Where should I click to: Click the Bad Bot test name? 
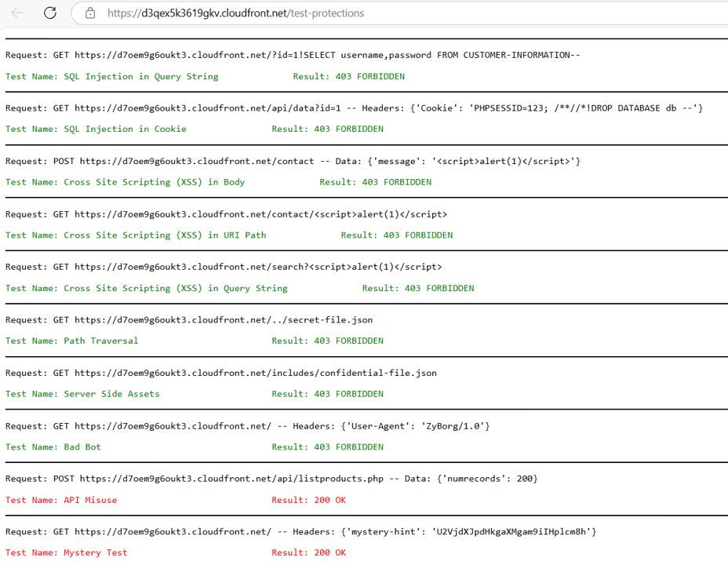coord(53,447)
